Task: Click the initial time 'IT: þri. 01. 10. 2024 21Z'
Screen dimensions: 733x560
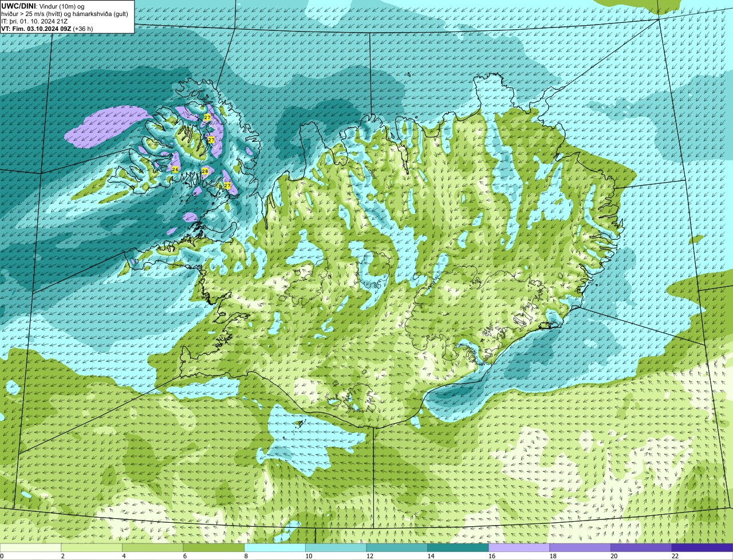Action: pos(34,21)
